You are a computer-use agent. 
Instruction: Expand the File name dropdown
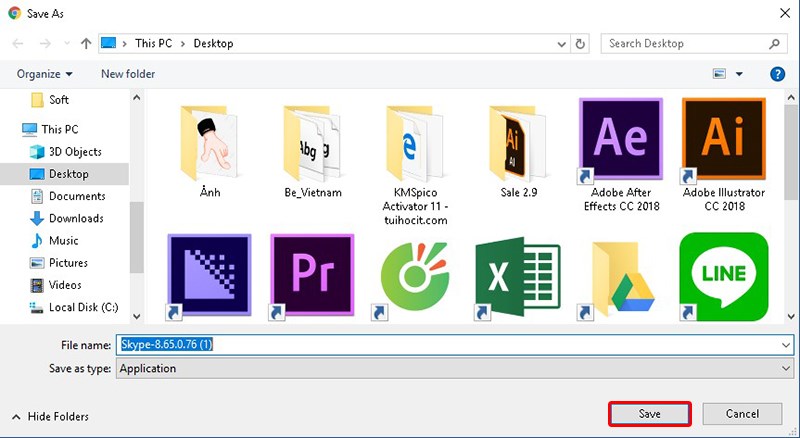click(x=786, y=345)
